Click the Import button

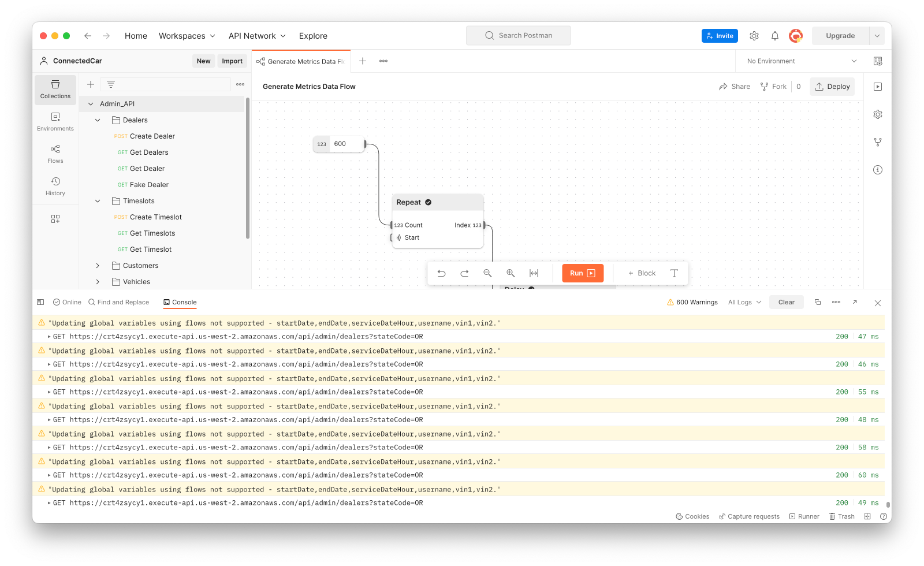click(232, 61)
